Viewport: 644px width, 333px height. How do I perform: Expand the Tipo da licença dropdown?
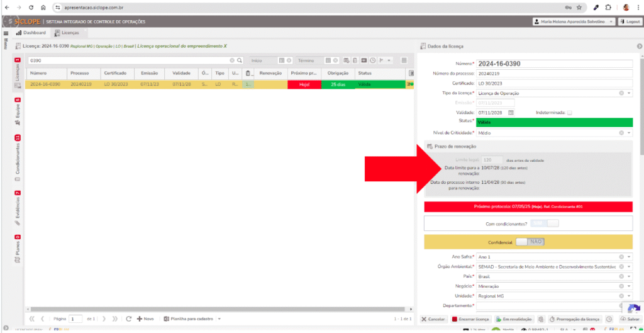coord(630,93)
